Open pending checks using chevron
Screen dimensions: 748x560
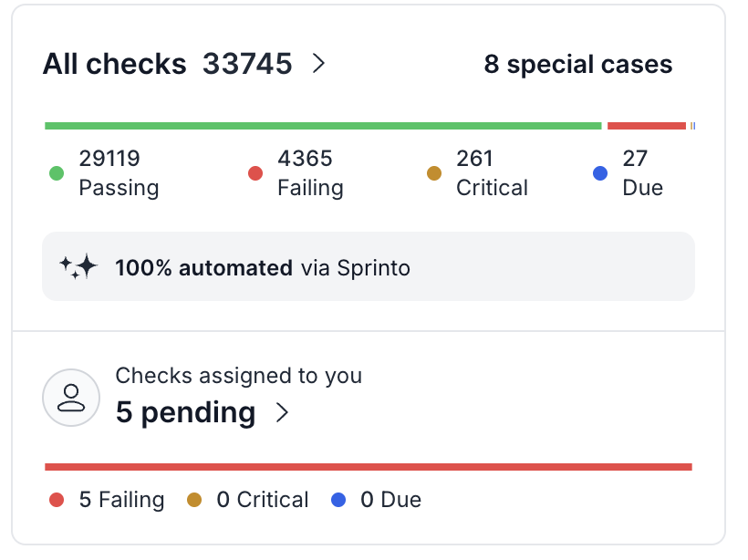click(x=282, y=413)
